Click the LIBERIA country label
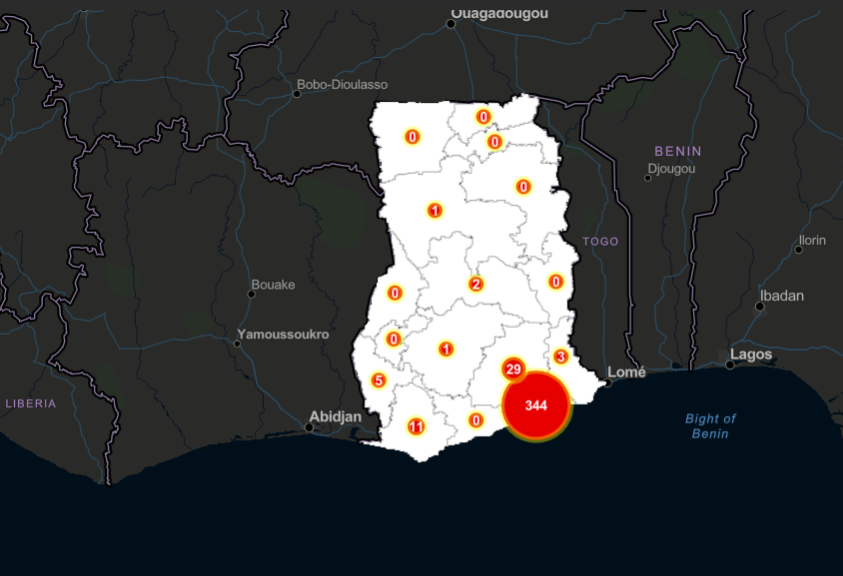The width and height of the screenshot is (843, 576). [31, 403]
